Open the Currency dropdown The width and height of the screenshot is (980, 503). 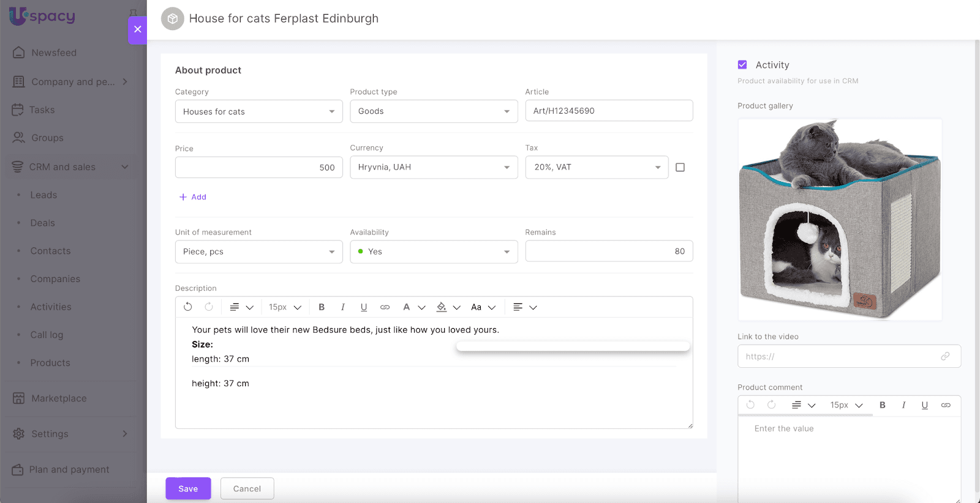pos(434,168)
